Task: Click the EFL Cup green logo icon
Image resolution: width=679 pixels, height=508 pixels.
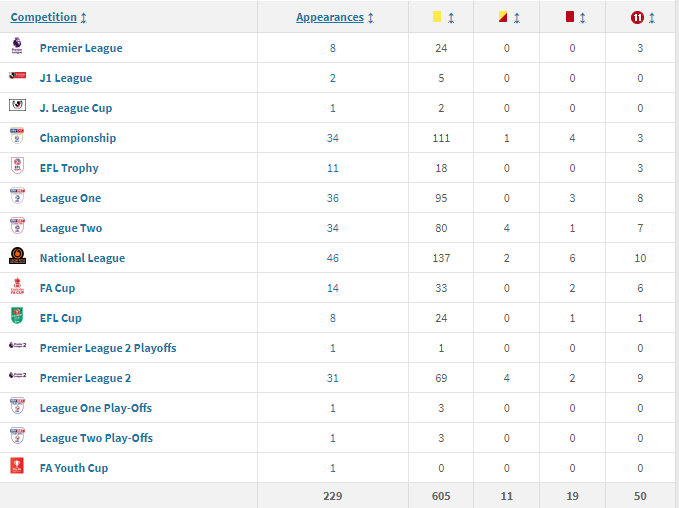Action: pyautogui.click(x=17, y=316)
